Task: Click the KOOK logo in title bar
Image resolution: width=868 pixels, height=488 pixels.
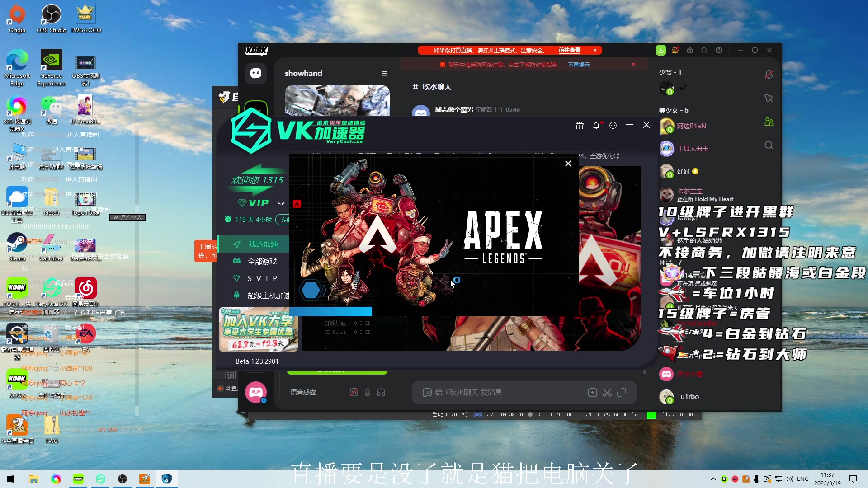Action: [x=256, y=51]
